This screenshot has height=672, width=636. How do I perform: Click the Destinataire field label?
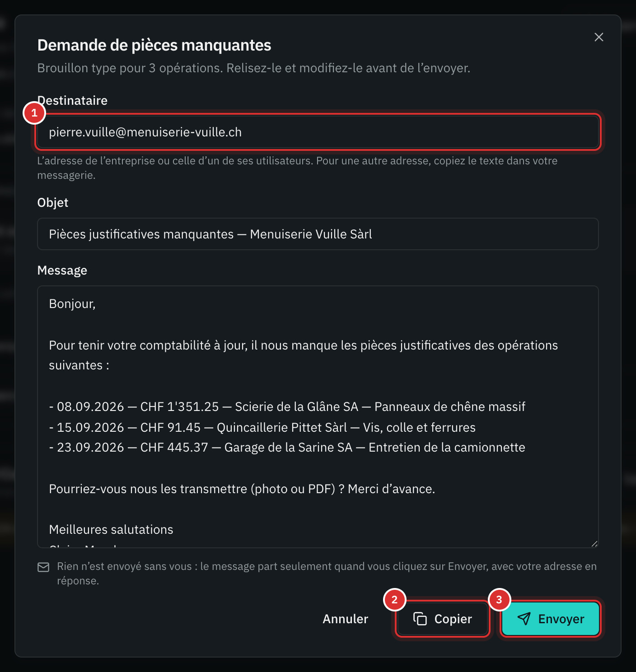[x=72, y=100]
